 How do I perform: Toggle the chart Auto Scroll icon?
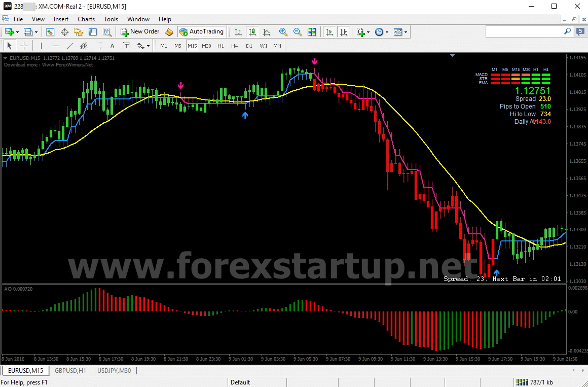329,32
